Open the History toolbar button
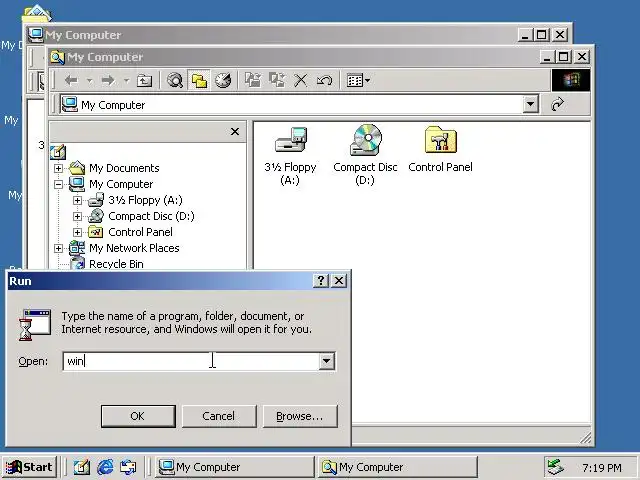This screenshot has height=480, width=640. click(x=223, y=80)
